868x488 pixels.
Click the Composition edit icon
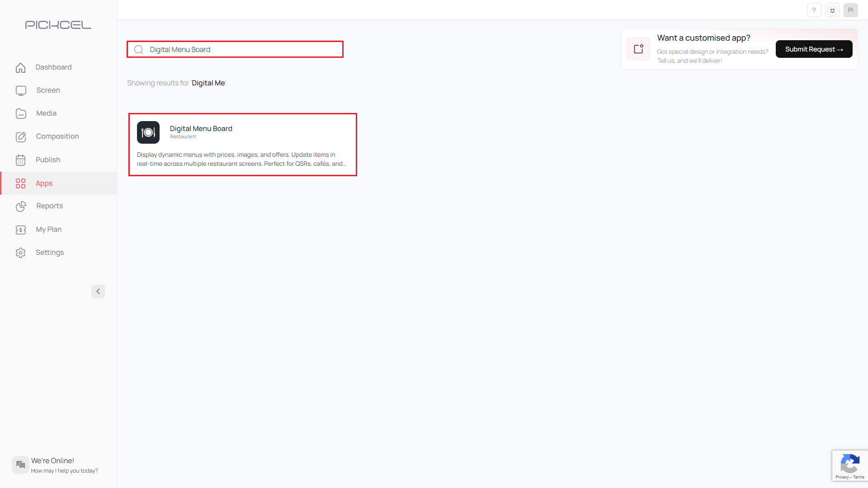click(21, 136)
